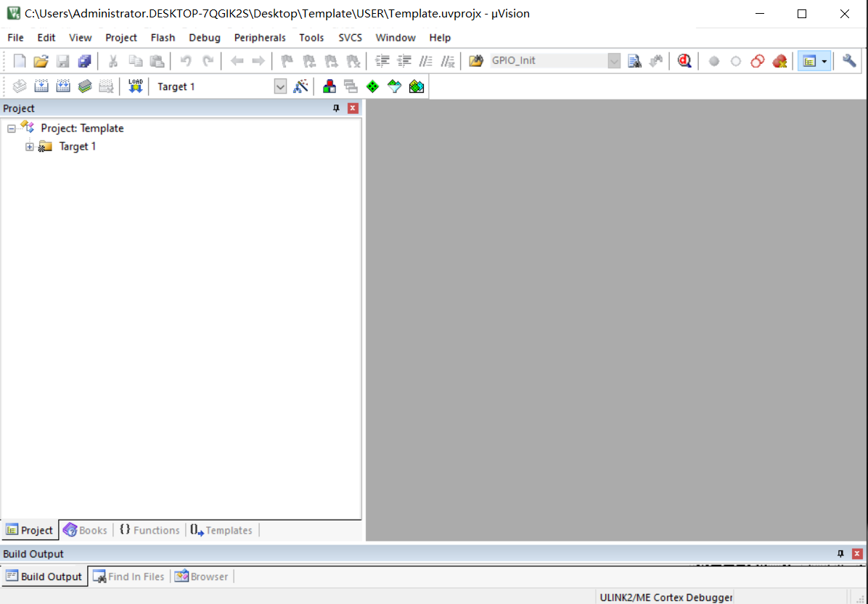This screenshot has height=604, width=868.
Task: Create a new file with the New icon
Action: [x=20, y=61]
